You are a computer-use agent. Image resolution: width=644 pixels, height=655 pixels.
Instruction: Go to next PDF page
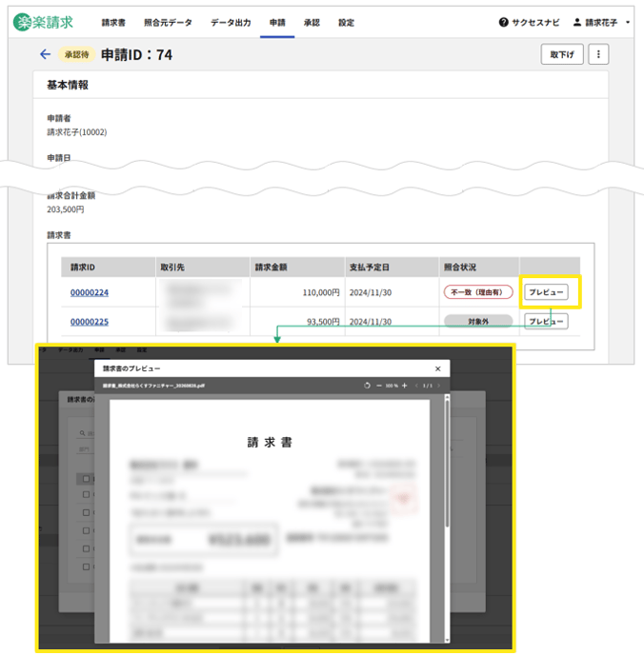point(438,386)
